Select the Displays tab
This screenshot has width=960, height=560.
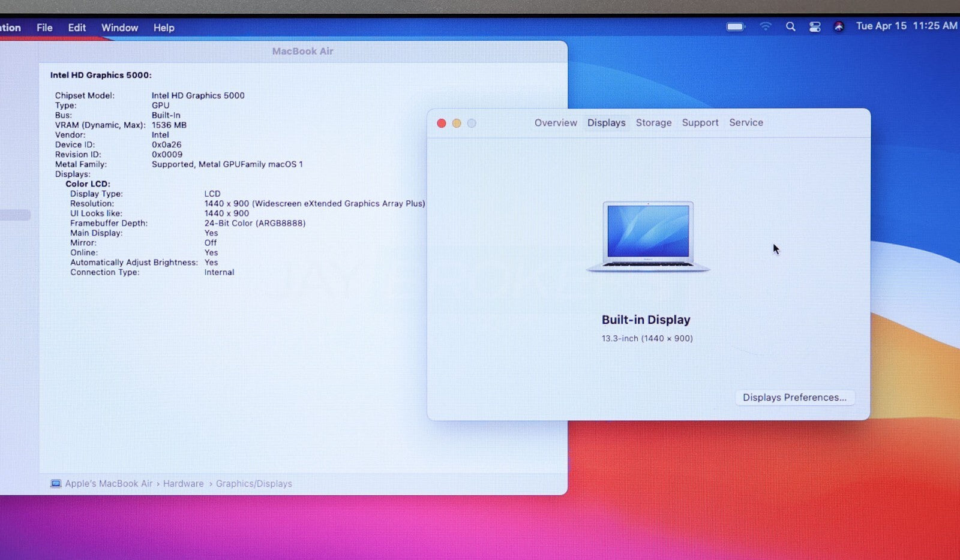pyautogui.click(x=606, y=122)
